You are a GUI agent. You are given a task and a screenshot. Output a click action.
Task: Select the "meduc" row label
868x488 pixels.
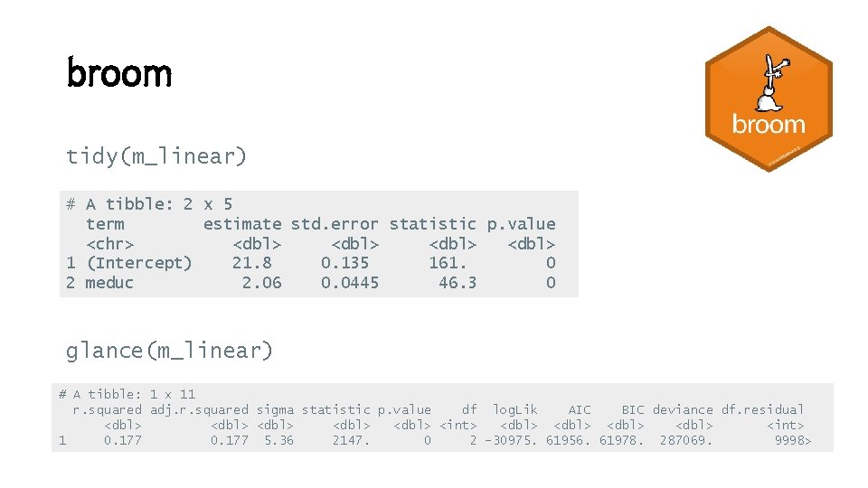coord(109,283)
